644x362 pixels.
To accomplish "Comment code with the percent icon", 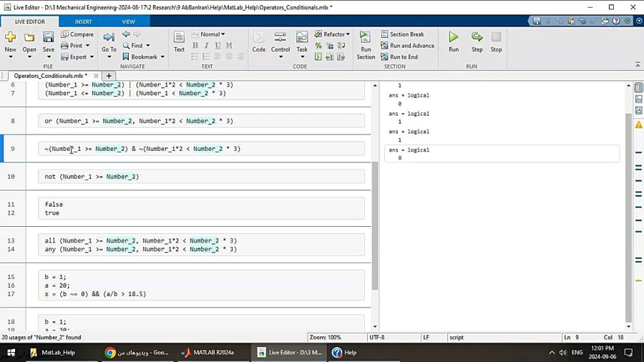I will point(318,46).
